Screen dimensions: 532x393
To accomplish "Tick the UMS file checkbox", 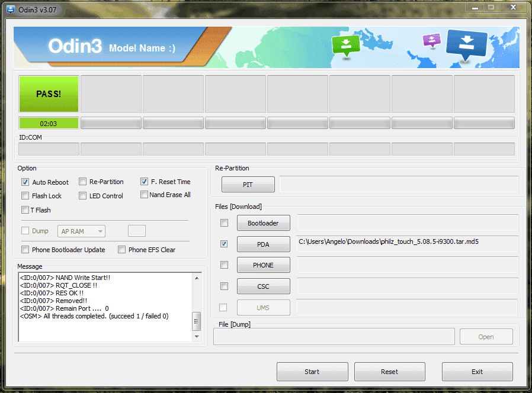I will point(223,308).
